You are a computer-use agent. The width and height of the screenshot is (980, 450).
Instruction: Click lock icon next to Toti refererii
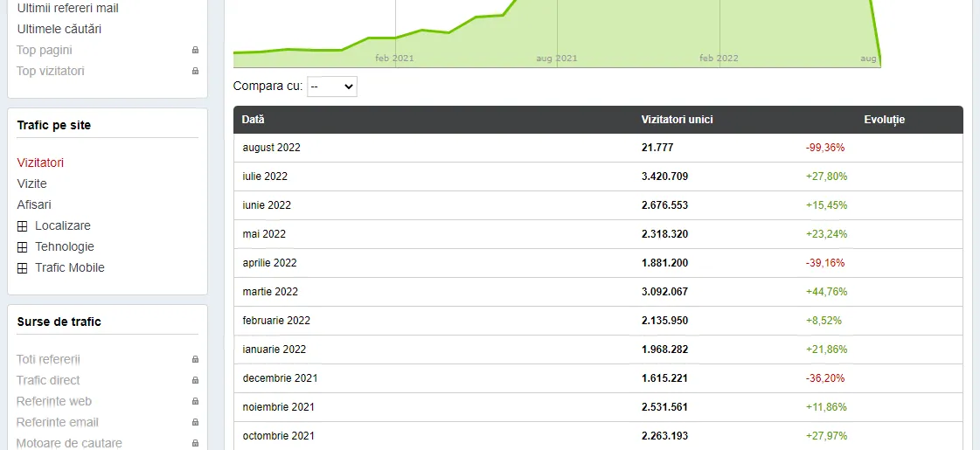195,360
